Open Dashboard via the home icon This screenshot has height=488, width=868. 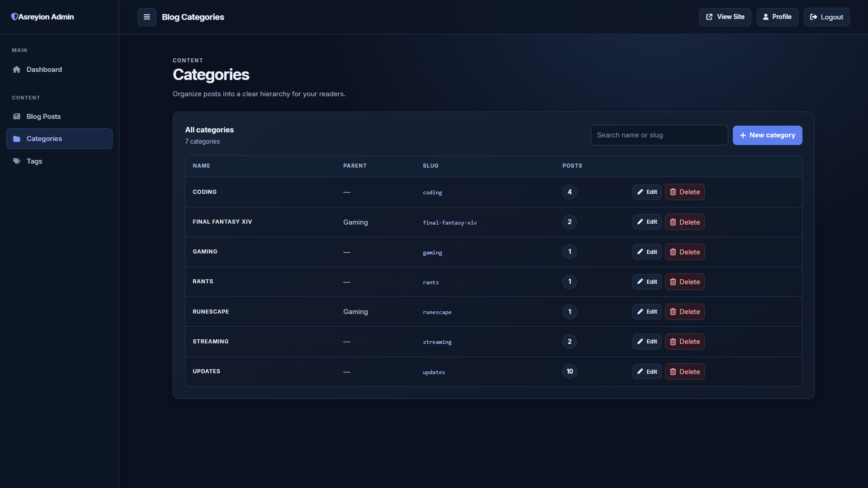(17, 70)
